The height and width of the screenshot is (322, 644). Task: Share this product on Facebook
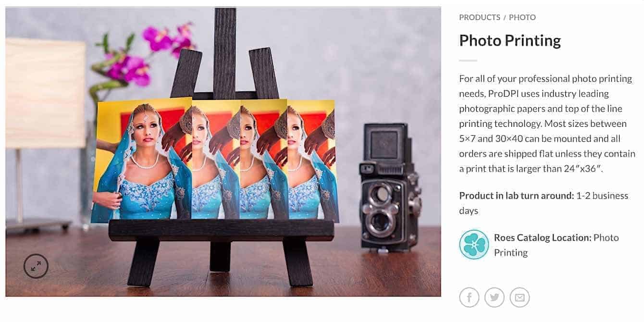[469, 297]
